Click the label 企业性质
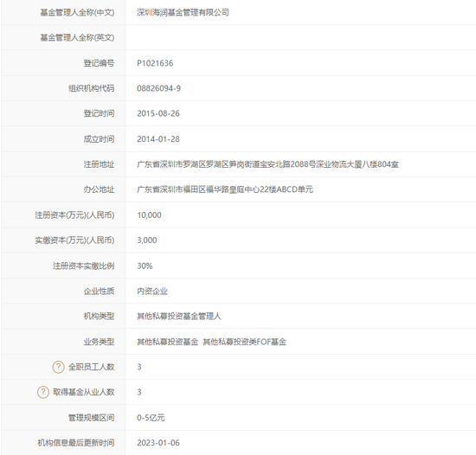The image size is (476, 455). click(99, 292)
